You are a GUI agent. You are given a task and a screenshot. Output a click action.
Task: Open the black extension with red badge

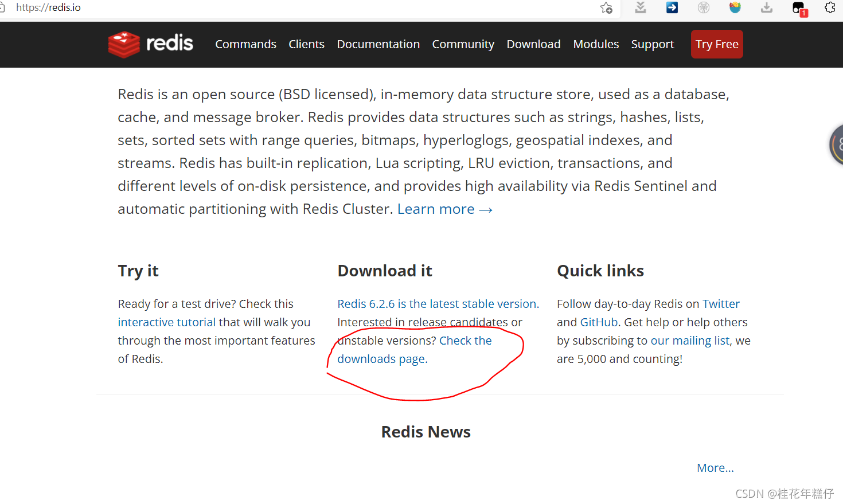click(x=799, y=9)
